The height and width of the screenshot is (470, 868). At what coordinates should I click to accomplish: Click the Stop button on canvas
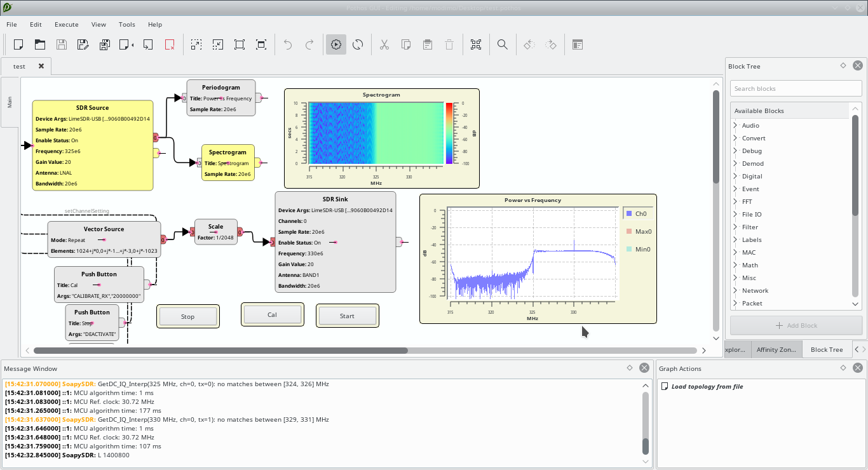pyautogui.click(x=188, y=316)
